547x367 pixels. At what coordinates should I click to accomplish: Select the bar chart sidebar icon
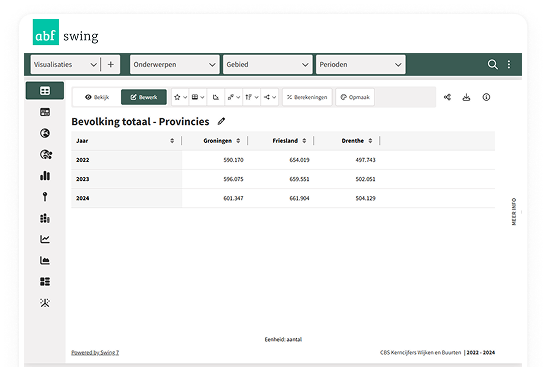(x=45, y=175)
